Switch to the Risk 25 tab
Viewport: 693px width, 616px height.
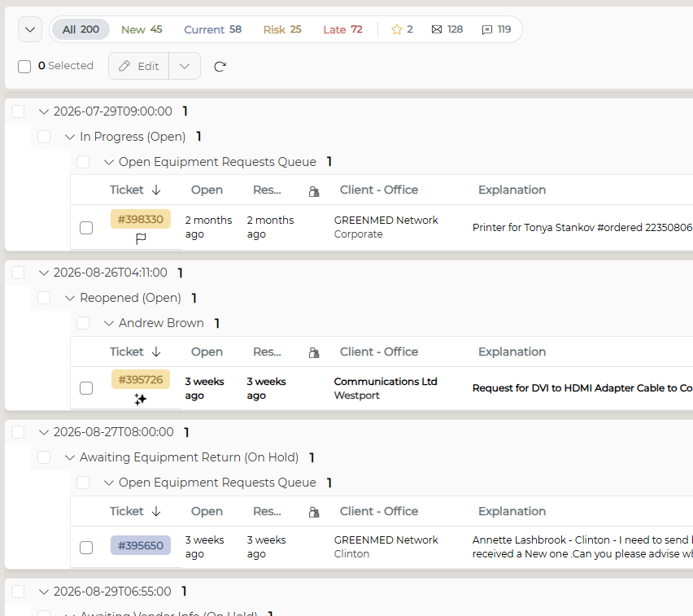[282, 29]
